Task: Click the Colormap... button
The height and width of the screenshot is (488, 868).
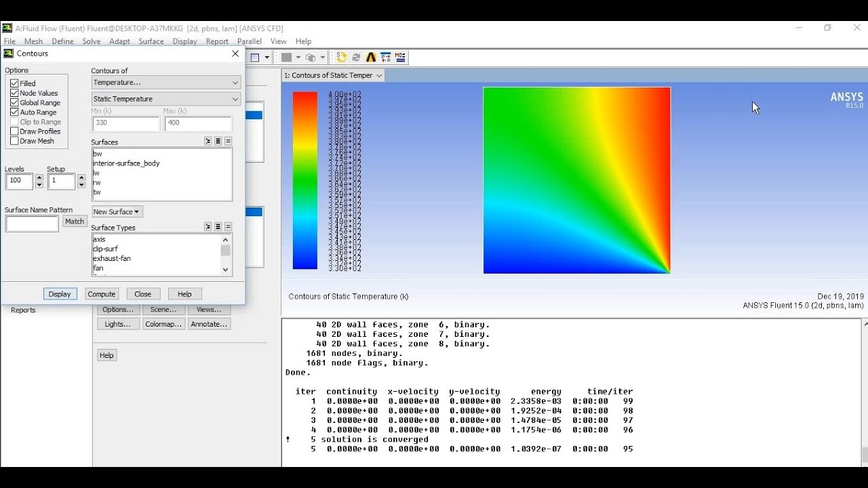Action: click(x=164, y=324)
